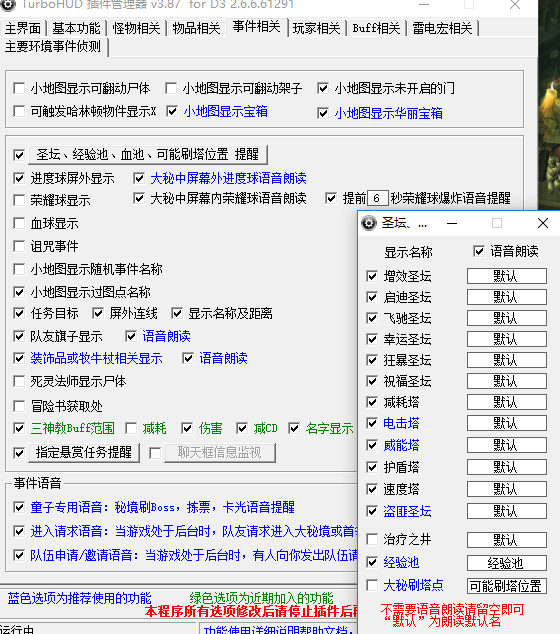Toggle 小地图显示华丽宝箱 checkbox
The width and height of the screenshot is (560, 634).
(323, 113)
